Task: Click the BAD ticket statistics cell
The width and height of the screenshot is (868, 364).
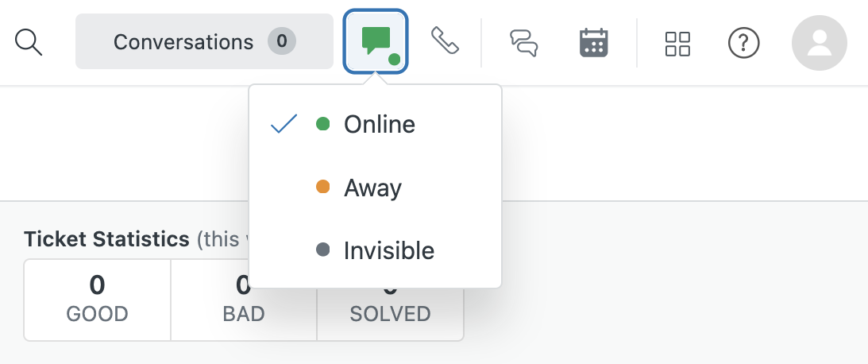Action: [244, 300]
